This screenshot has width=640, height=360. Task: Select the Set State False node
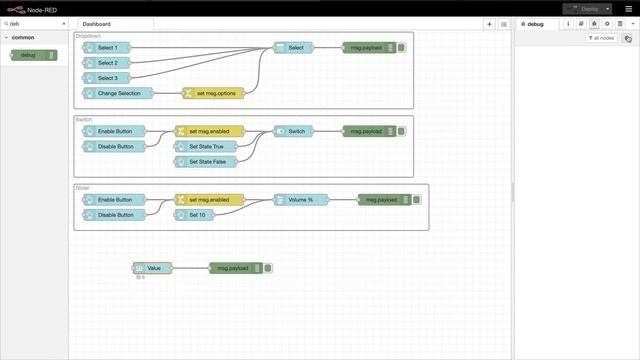click(x=206, y=162)
